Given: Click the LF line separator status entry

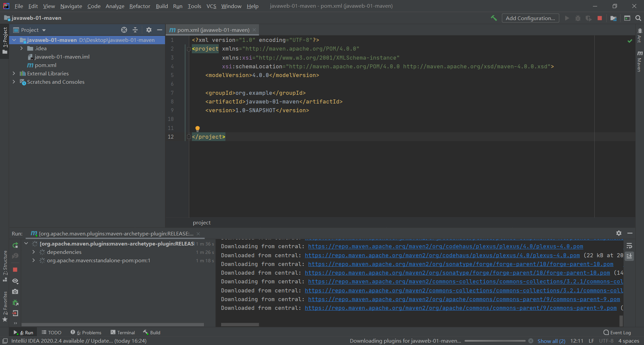Looking at the screenshot, I should (x=591, y=341).
